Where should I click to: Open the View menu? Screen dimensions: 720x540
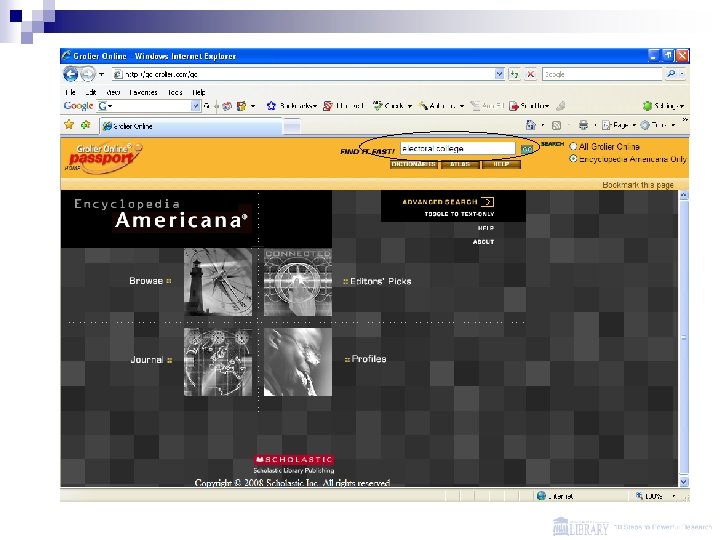pyautogui.click(x=113, y=92)
